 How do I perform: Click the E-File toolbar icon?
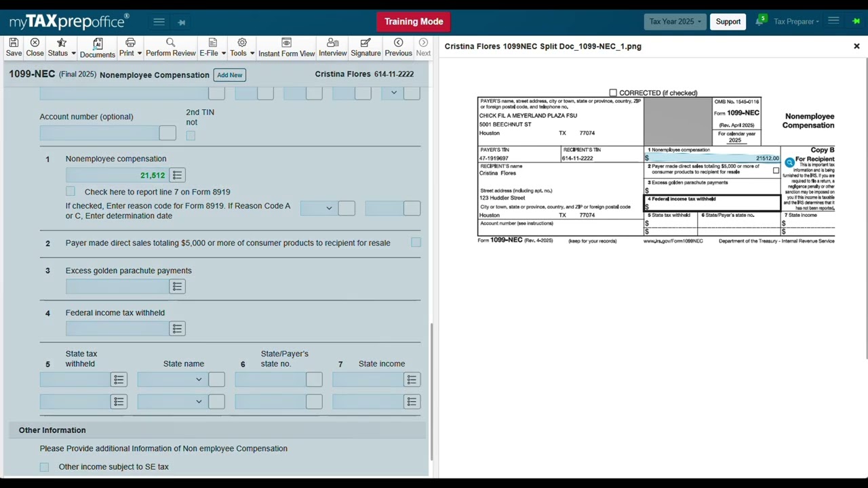click(210, 47)
